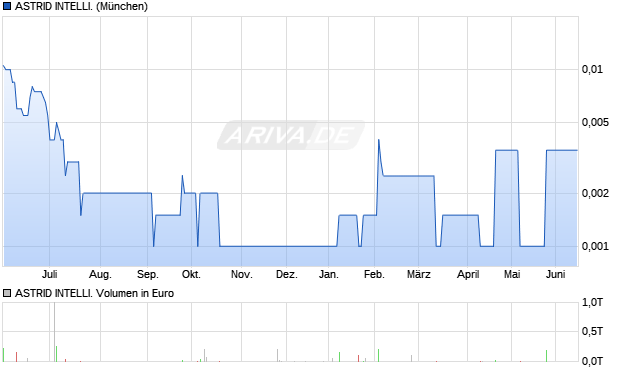Click the 0,5T volume axis label
The width and height of the screenshot is (620, 371).
(x=592, y=331)
